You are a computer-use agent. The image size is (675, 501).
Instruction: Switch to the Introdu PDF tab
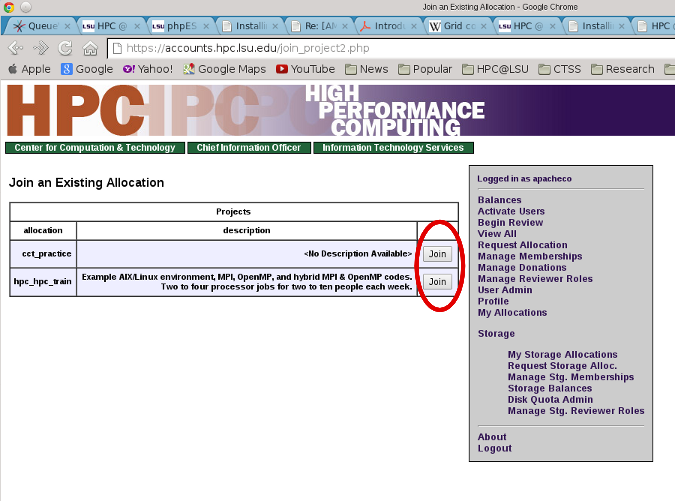coord(387,26)
